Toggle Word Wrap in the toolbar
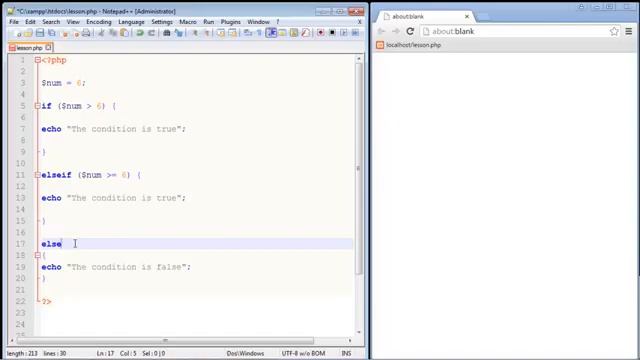 point(247,33)
